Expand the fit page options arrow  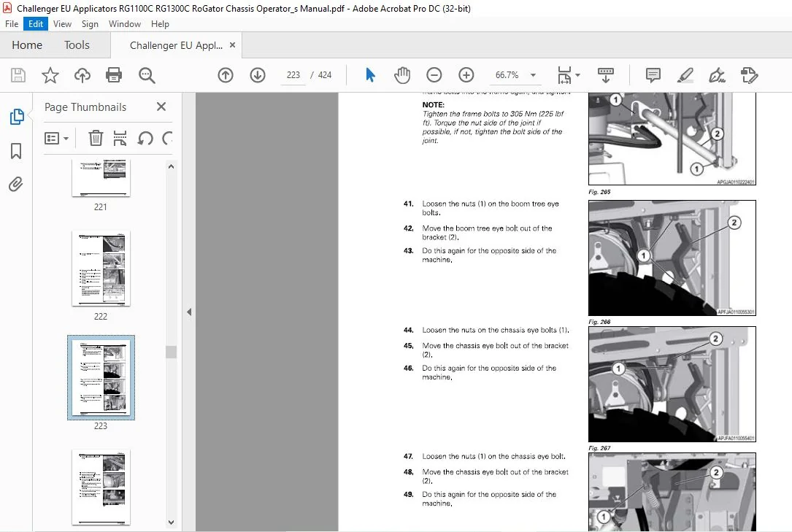pos(578,75)
